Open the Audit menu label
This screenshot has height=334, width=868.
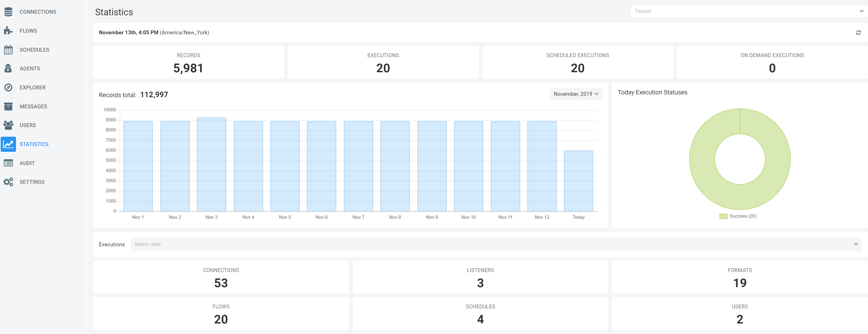point(27,163)
